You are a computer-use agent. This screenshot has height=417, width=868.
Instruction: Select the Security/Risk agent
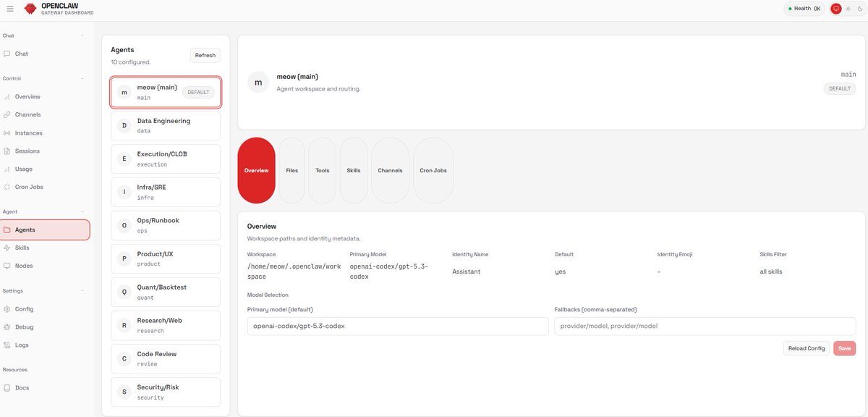(166, 392)
